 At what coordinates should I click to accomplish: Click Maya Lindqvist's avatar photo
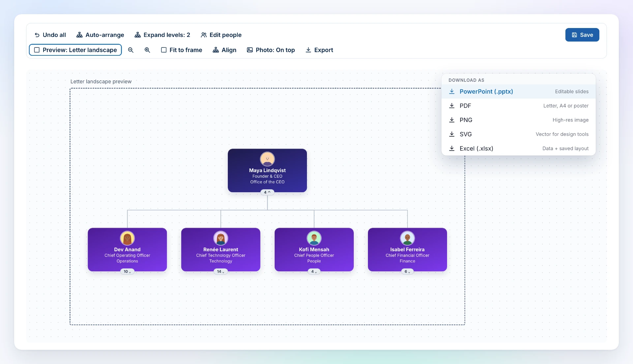click(x=267, y=159)
